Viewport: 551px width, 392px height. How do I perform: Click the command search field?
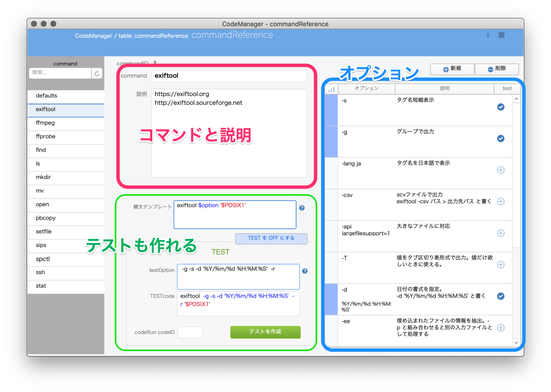coord(60,73)
